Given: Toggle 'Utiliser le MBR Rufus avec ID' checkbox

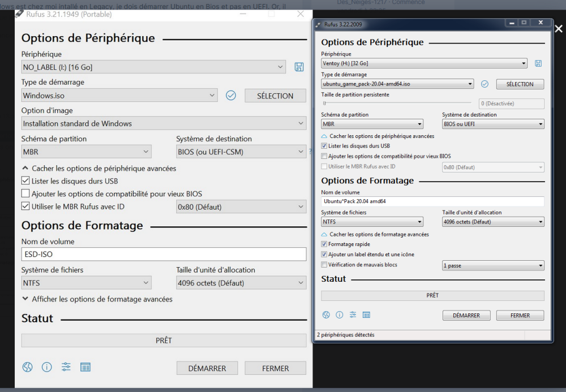Looking at the screenshot, I should (x=25, y=206).
